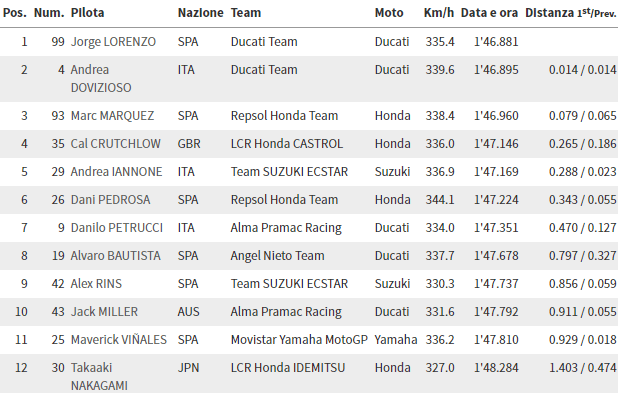Select Danilo PETRUCCI row name
This screenshot has width=618, height=393.
tap(117, 228)
